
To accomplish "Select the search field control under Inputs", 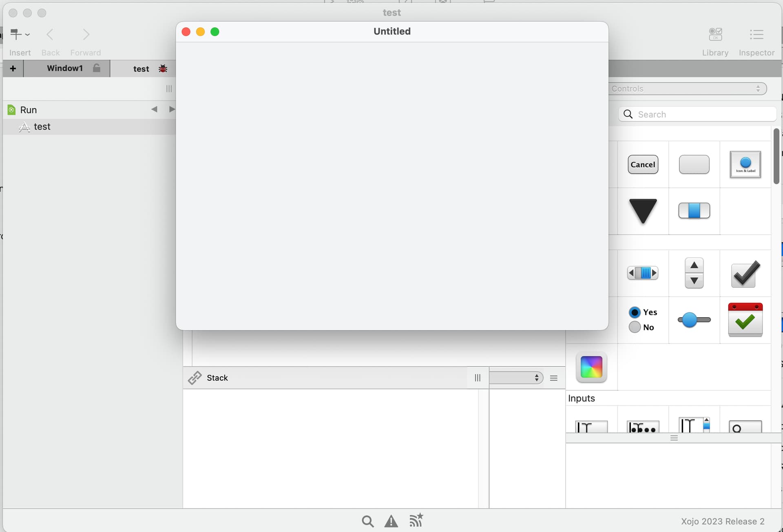I will (x=745, y=426).
